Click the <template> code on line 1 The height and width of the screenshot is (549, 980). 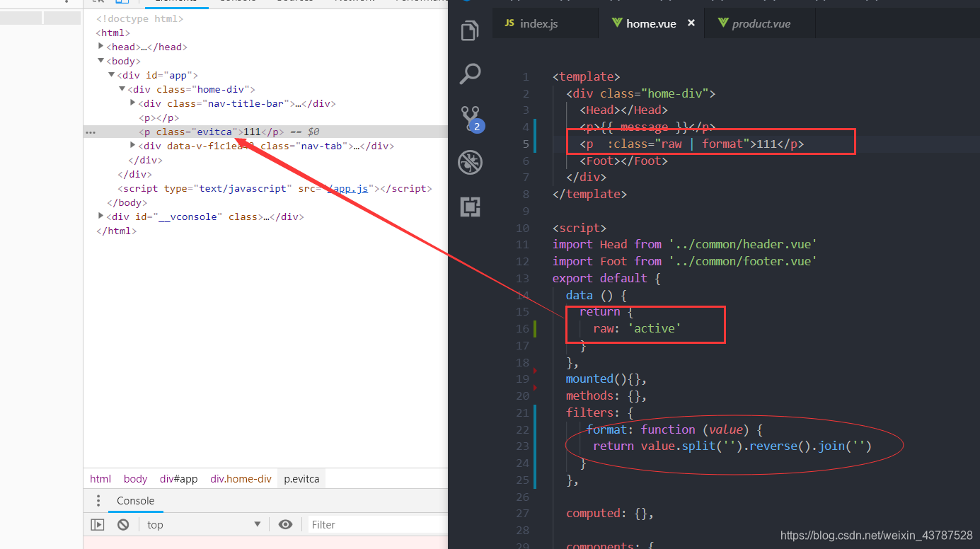(586, 76)
